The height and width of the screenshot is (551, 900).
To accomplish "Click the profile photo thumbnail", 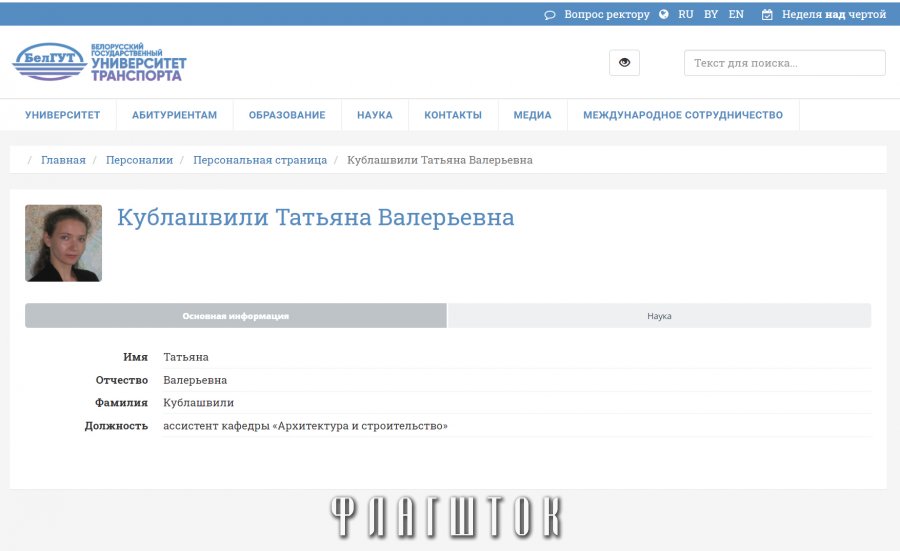I will [x=63, y=243].
